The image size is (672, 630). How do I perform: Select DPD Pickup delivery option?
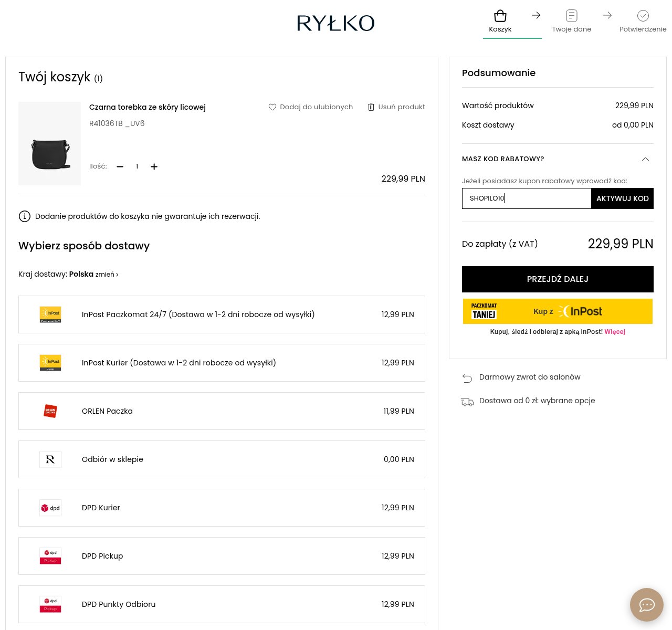click(x=222, y=556)
